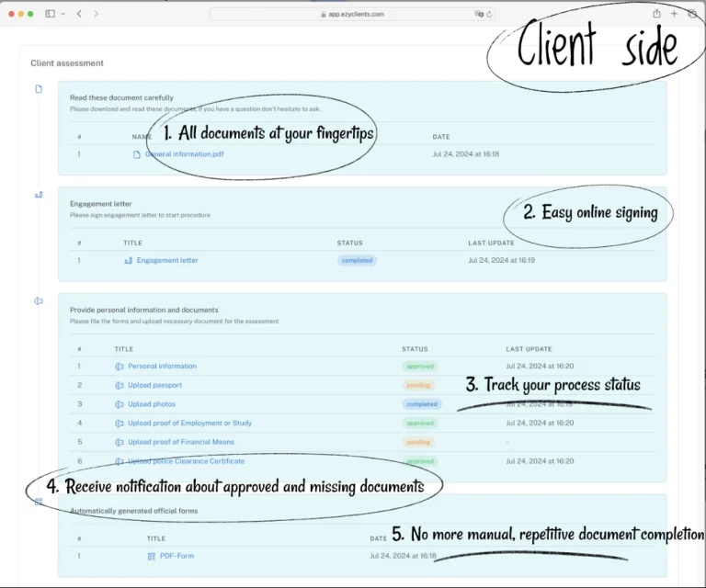Click LAST UPDATE header in personal information table

pyautogui.click(x=529, y=349)
